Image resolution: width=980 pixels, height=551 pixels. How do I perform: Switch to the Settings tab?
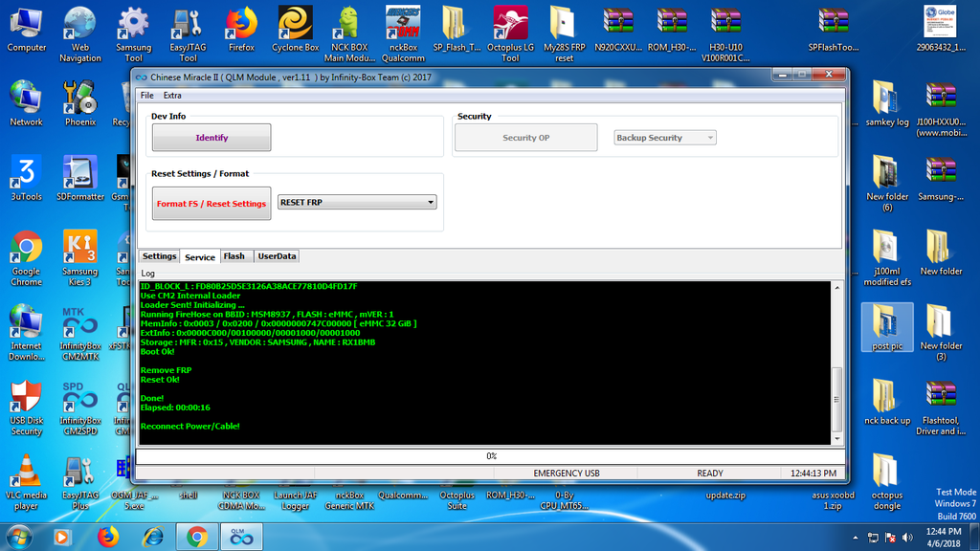pyautogui.click(x=160, y=256)
